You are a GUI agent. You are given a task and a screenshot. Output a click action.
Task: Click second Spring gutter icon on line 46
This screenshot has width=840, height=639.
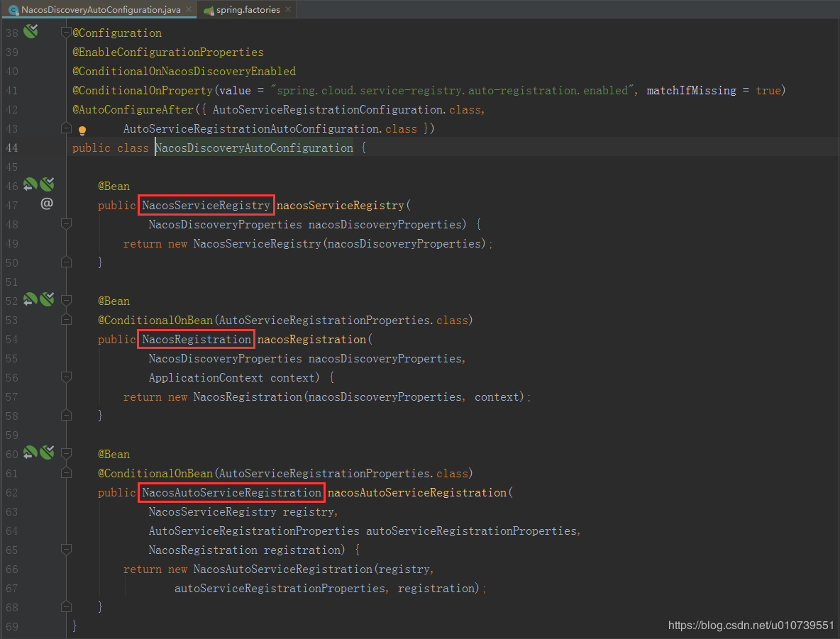(47, 185)
